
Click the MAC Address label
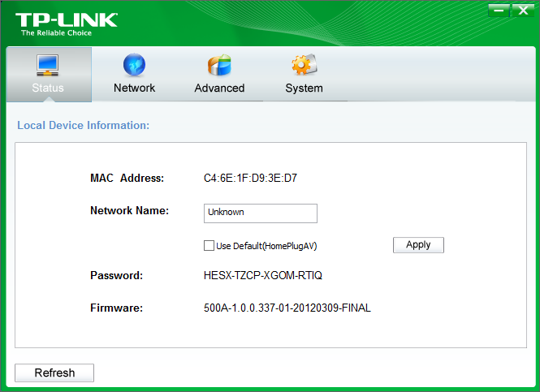(127, 178)
